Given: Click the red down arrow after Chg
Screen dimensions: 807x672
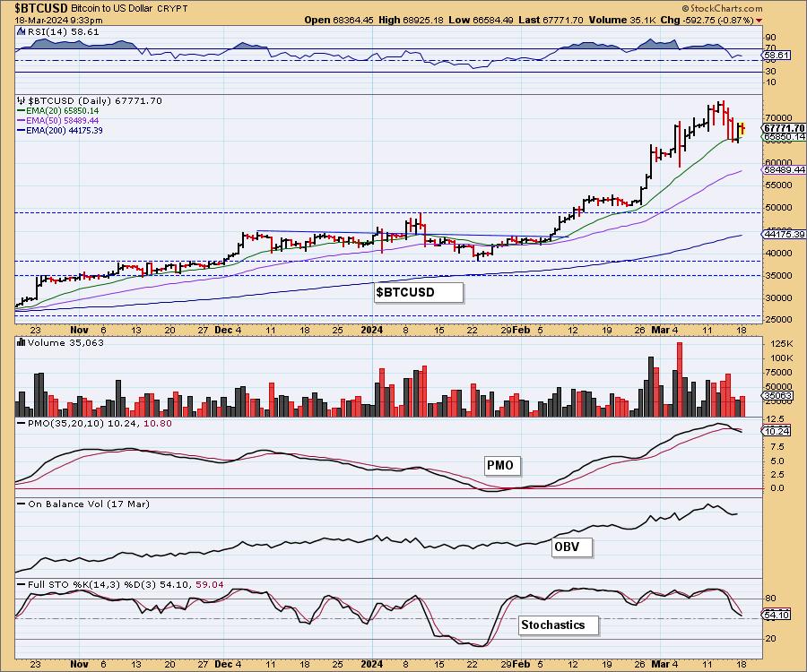Looking at the screenshot, I should 759,21.
